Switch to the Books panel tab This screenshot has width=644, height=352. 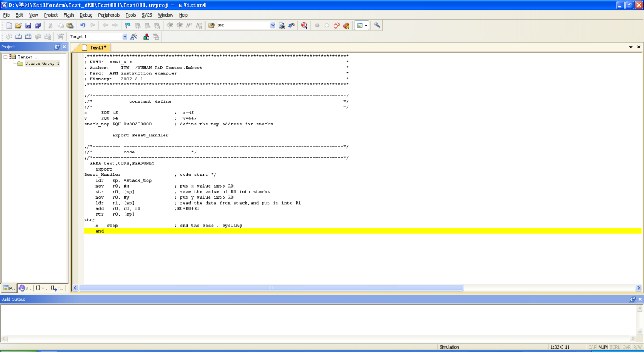tap(25, 288)
